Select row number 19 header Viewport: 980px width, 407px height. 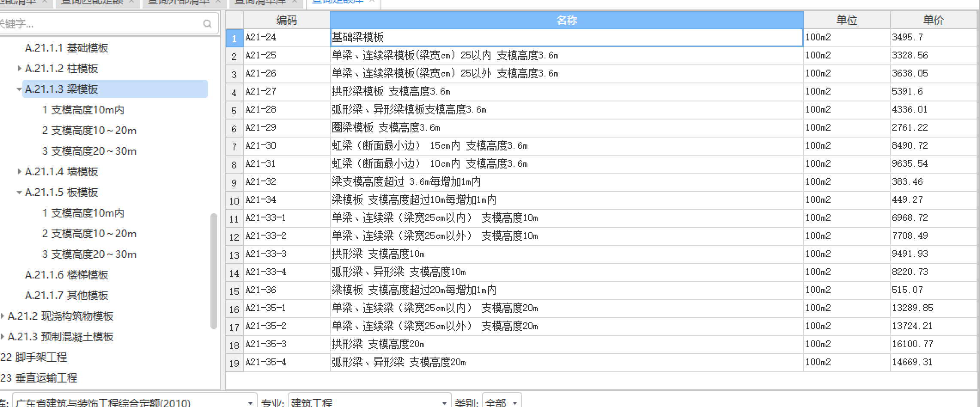click(234, 363)
